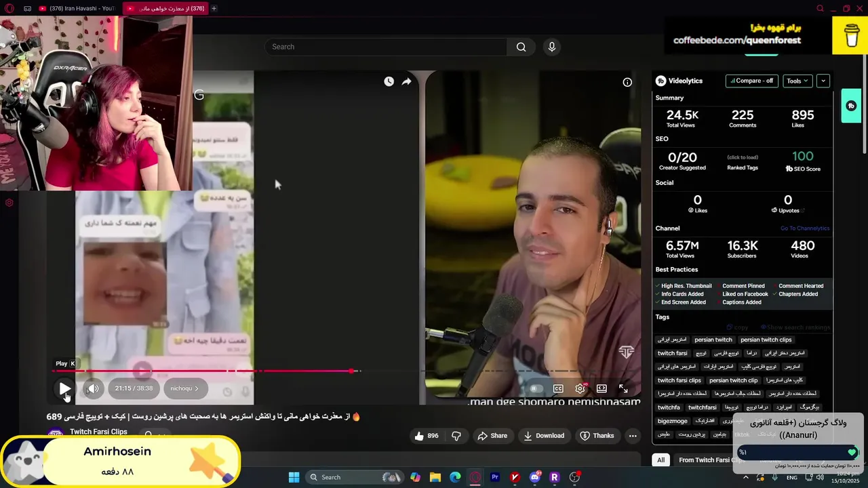
Task: Click the Videolytics logo icon
Action: point(660,81)
